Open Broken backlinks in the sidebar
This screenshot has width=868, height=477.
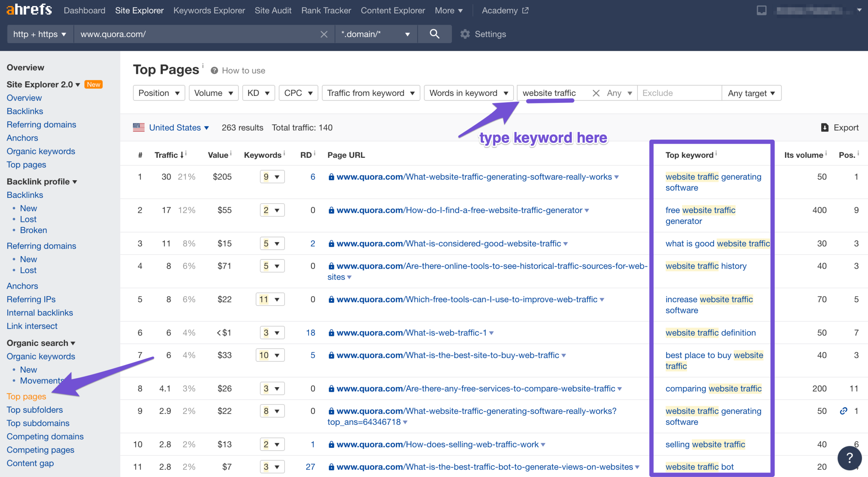point(34,230)
